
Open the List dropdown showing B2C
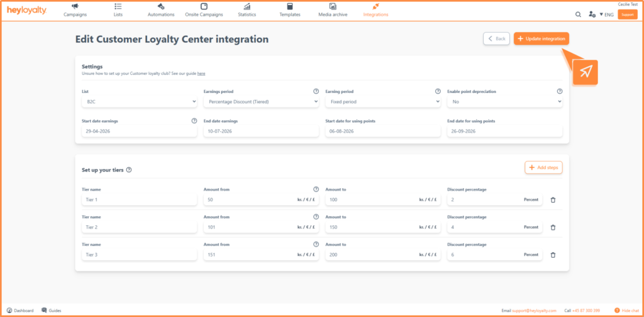click(x=140, y=101)
